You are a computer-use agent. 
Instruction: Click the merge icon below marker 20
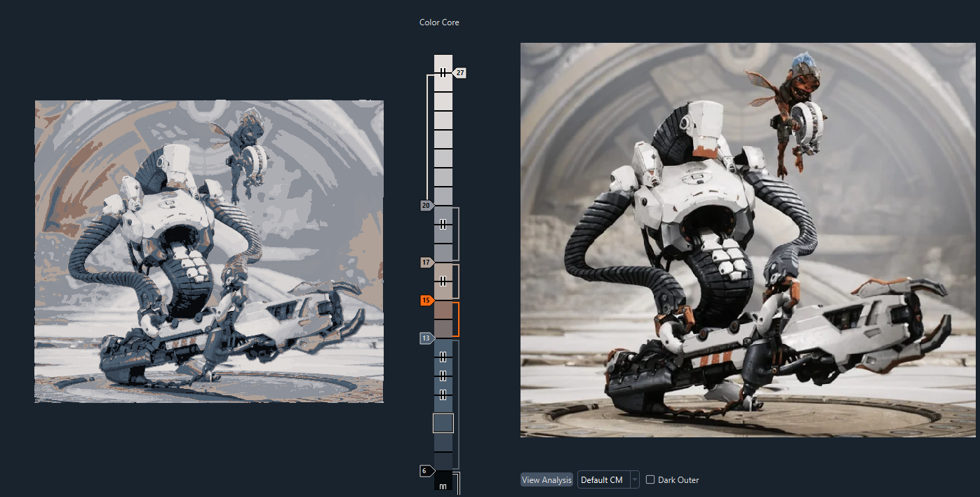443,225
